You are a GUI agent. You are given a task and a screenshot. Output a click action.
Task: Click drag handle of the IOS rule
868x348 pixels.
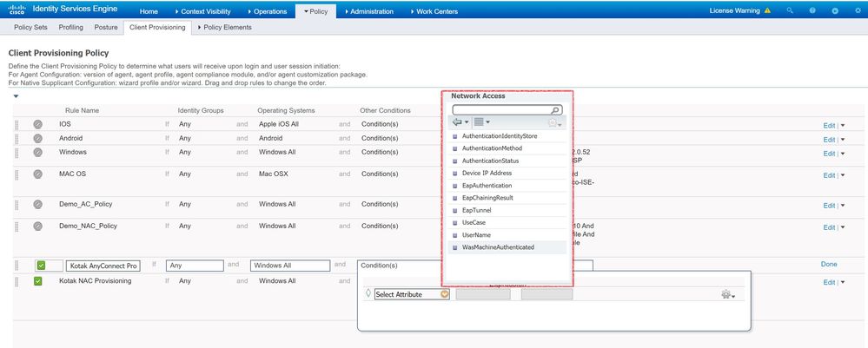(x=17, y=124)
